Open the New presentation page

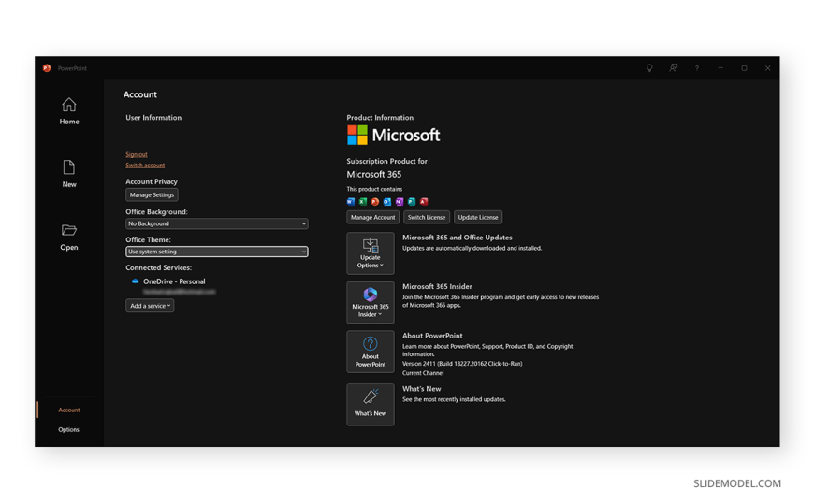click(x=69, y=174)
